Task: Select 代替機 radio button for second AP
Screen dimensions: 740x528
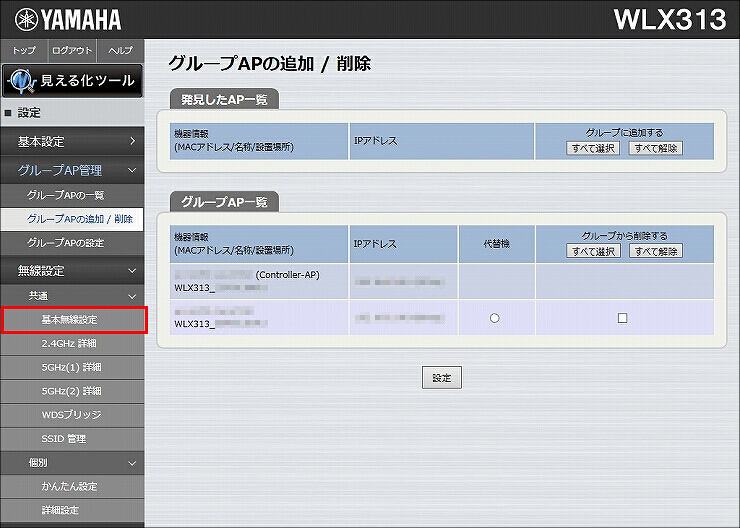Action: (494, 318)
